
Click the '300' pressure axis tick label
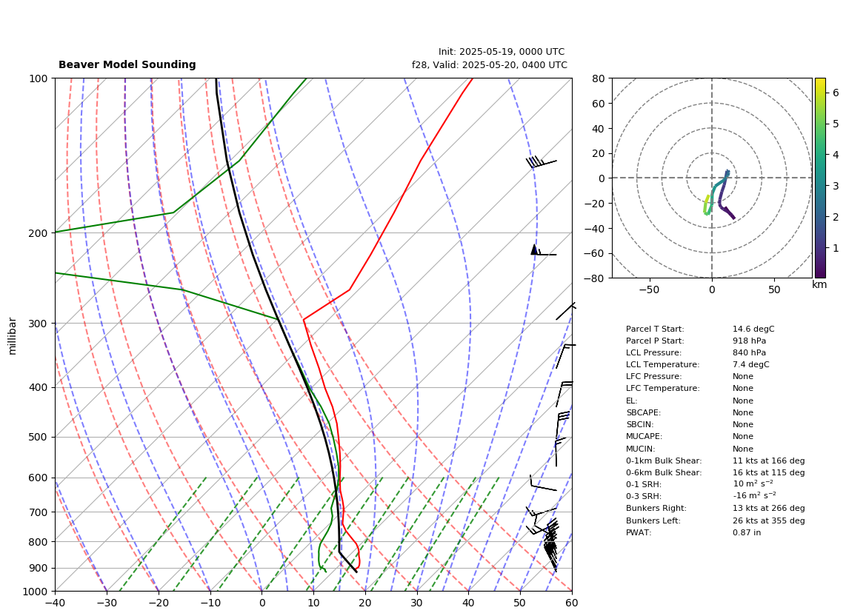[41, 323]
